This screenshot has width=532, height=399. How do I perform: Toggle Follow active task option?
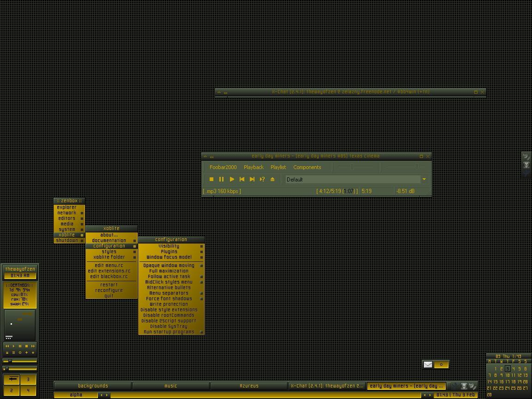[169, 277]
